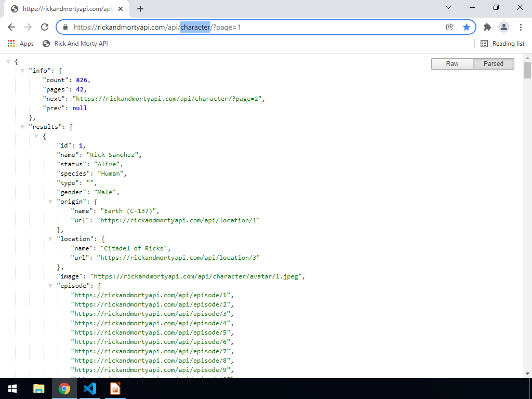
Task: Open the profile avatar menu
Action: tap(504, 27)
